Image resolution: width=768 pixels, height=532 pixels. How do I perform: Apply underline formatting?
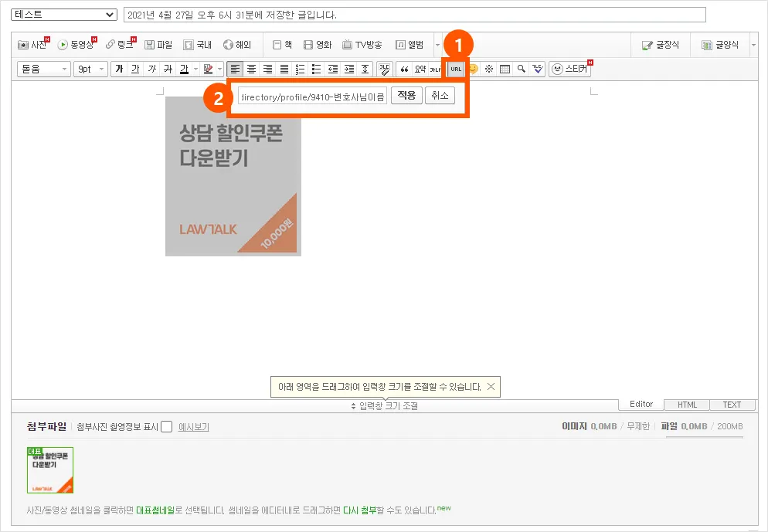coord(135,69)
